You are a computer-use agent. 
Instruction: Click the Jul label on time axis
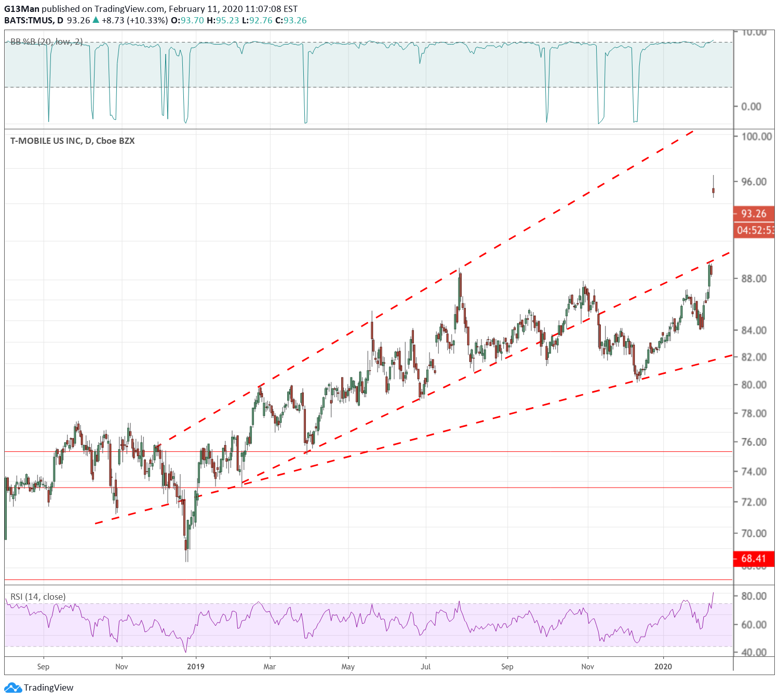(426, 667)
